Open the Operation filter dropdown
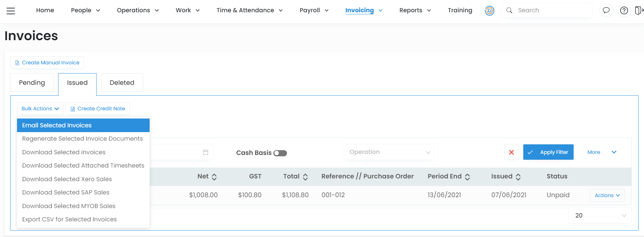Viewport: 644px width, 237px height. pos(389,152)
